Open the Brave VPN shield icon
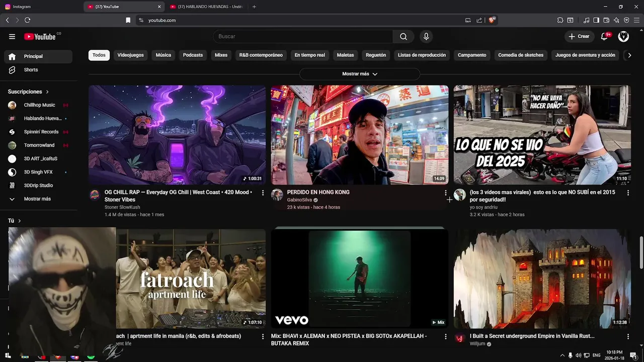Viewport: 644px width, 362px height. click(626, 20)
